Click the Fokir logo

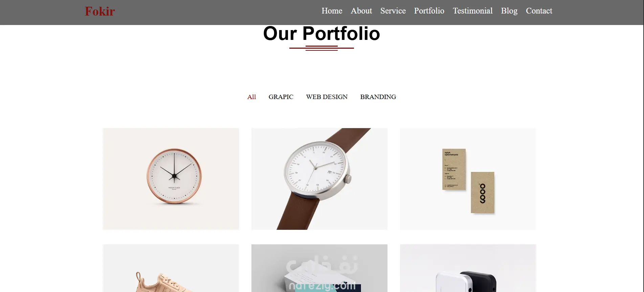(x=100, y=11)
